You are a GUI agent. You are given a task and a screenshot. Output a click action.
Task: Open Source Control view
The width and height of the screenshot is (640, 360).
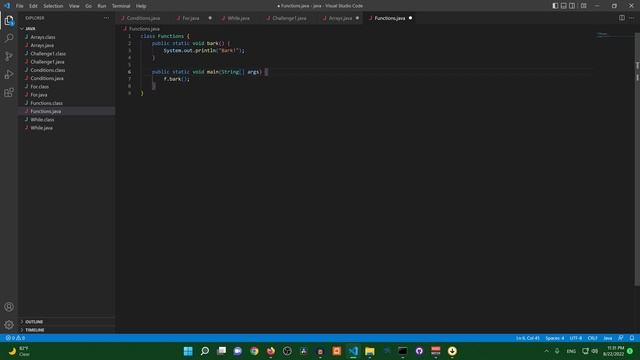tap(9, 56)
